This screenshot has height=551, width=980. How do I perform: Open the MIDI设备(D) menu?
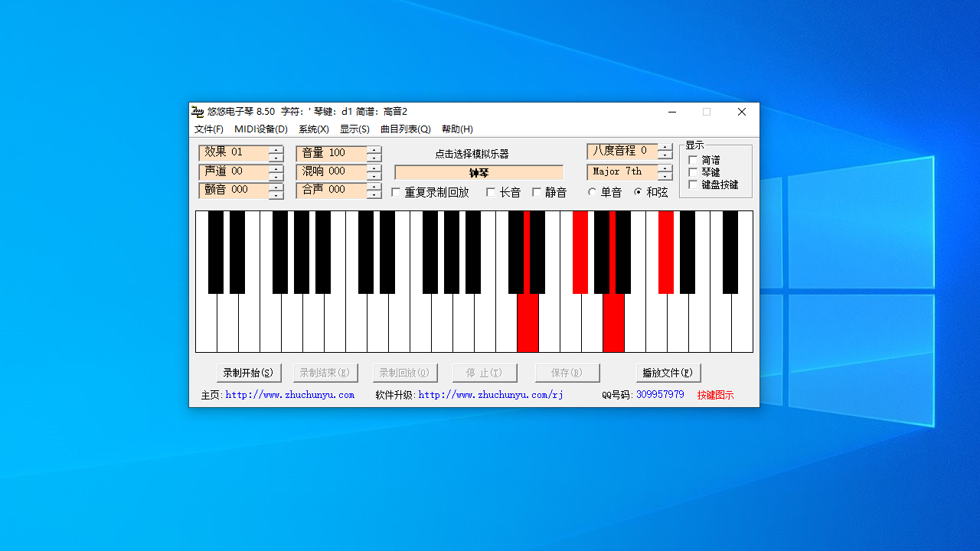pyautogui.click(x=261, y=129)
